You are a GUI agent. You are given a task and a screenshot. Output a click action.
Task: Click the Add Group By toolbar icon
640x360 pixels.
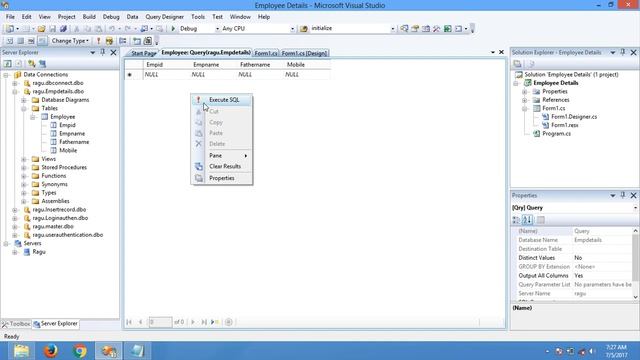pyautogui.click(x=122, y=41)
